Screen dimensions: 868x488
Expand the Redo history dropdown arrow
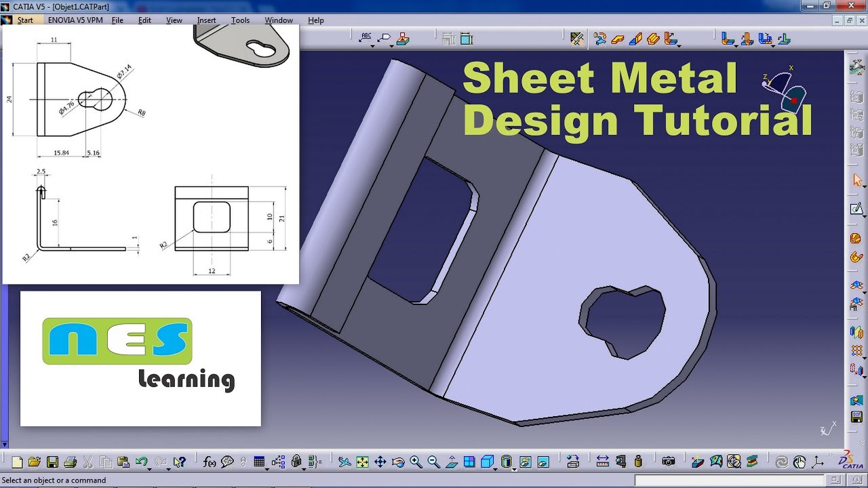pyautogui.click(x=168, y=470)
